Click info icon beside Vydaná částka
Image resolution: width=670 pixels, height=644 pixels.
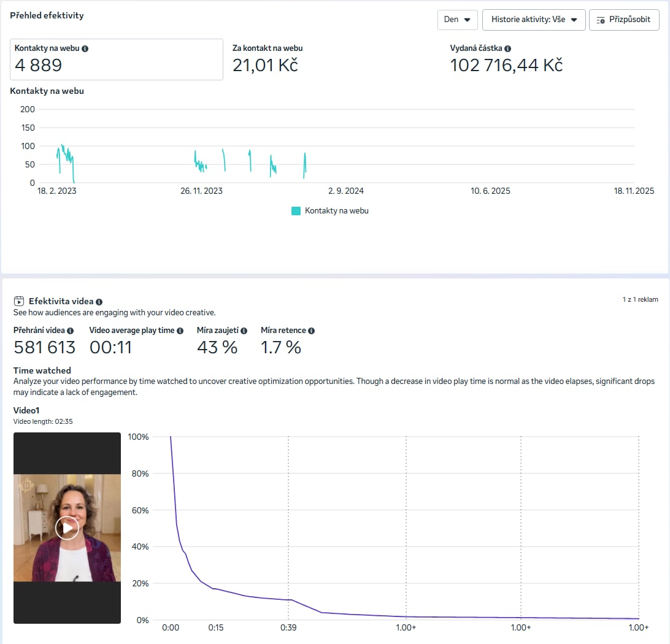(x=508, y=48)
